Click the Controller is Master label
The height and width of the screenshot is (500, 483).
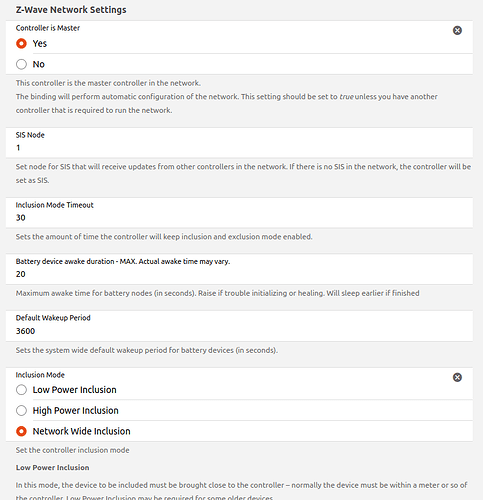[48, 28]
